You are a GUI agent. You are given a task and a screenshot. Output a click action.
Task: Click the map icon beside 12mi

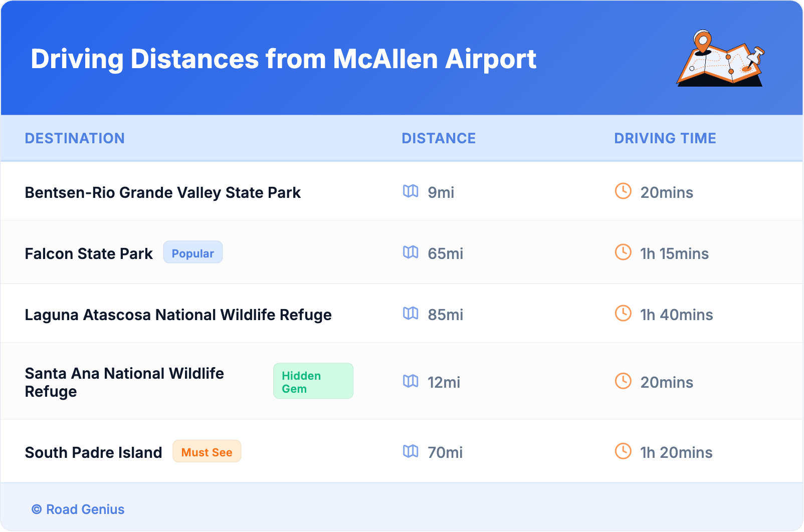point(411,381)
